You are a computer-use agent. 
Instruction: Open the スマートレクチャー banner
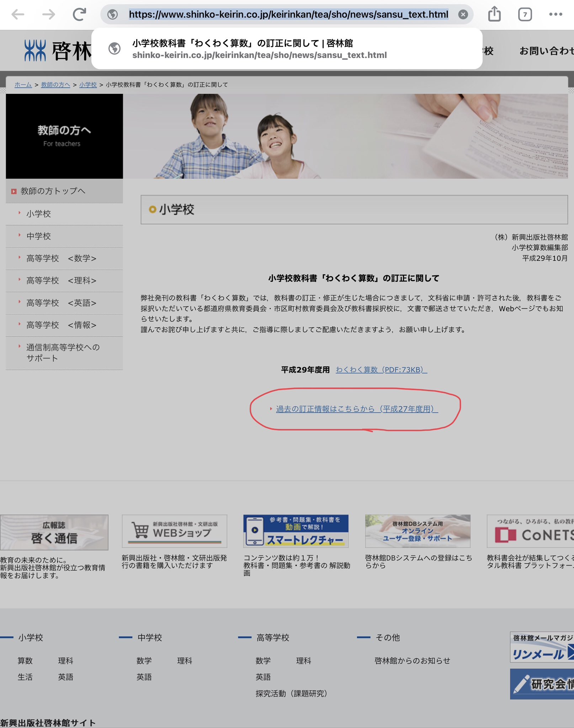click(296, 531)
